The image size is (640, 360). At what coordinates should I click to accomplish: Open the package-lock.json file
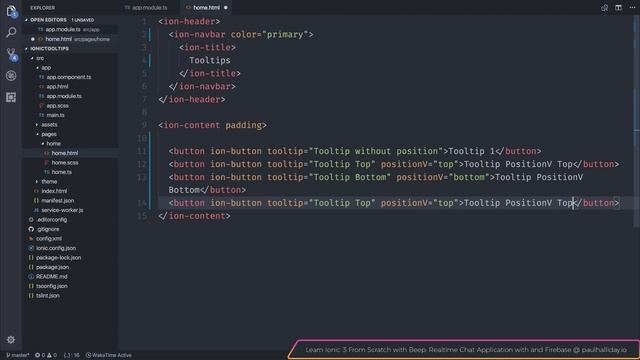click(70, 258)
